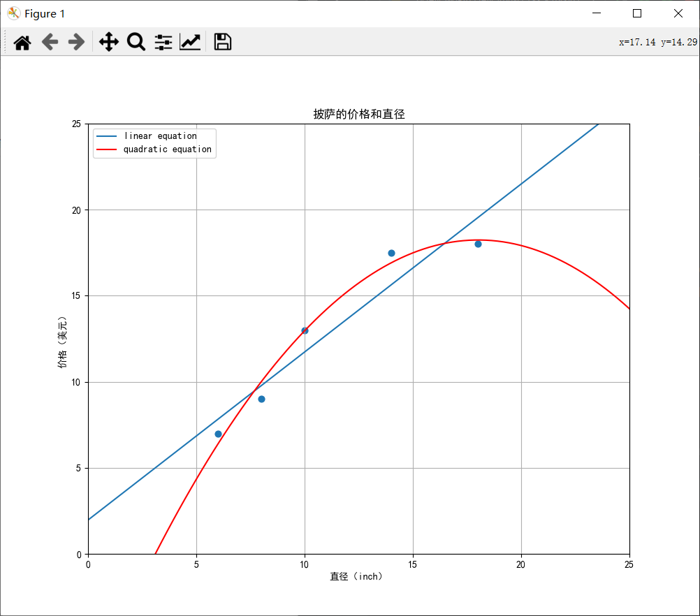Click the cursor coordinates readout x=17.14
Image resolution: width=700 pixels, height=616 pixels.
point(637,42)
